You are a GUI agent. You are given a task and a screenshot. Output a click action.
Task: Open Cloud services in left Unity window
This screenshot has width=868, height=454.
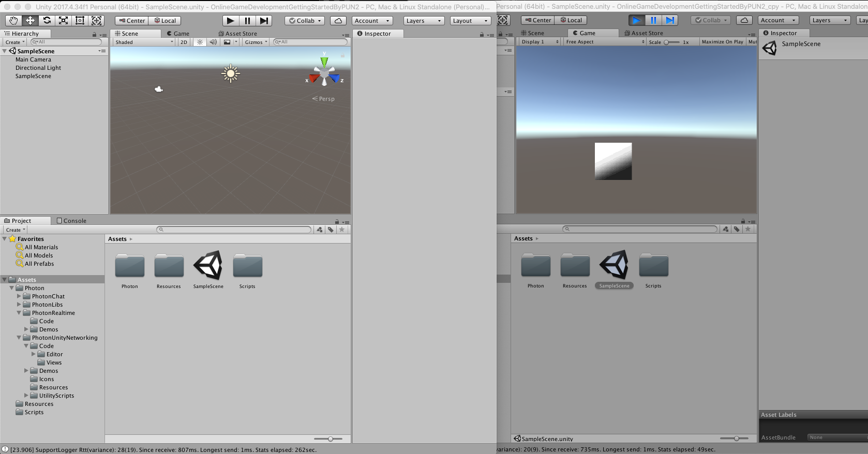338,21
